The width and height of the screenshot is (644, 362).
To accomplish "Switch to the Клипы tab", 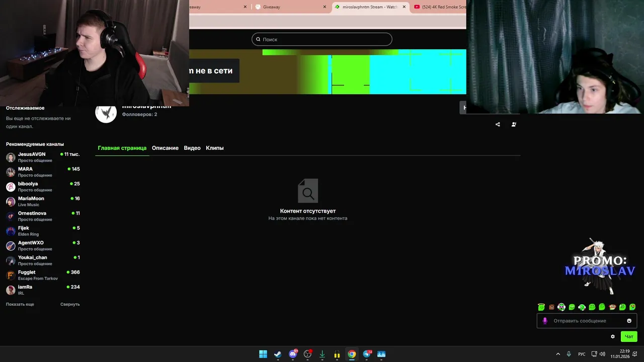I will click(215, 148).
